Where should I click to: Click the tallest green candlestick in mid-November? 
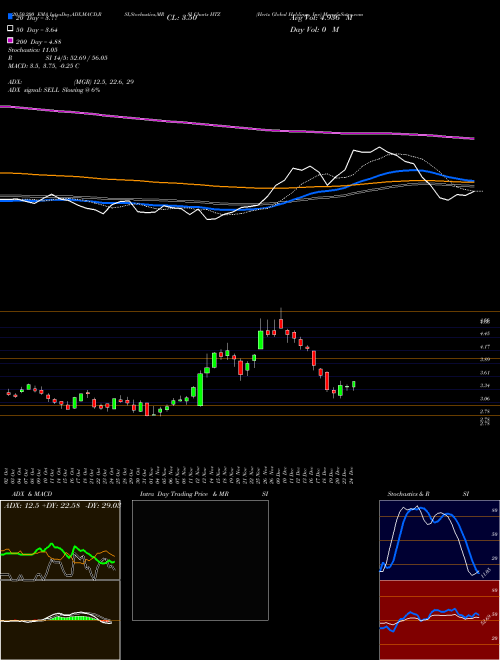tap(200, 389)
